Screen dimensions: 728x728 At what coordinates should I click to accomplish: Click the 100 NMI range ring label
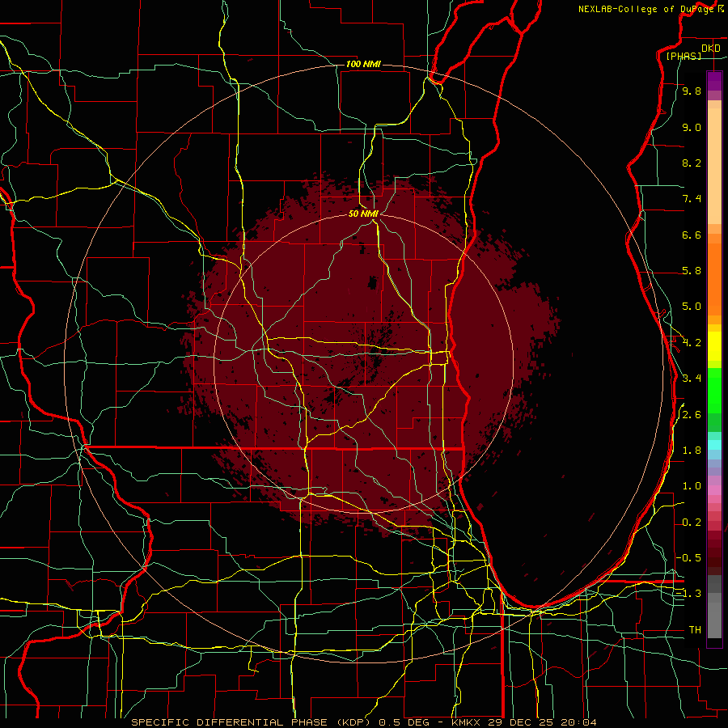(x=363, y=64)
